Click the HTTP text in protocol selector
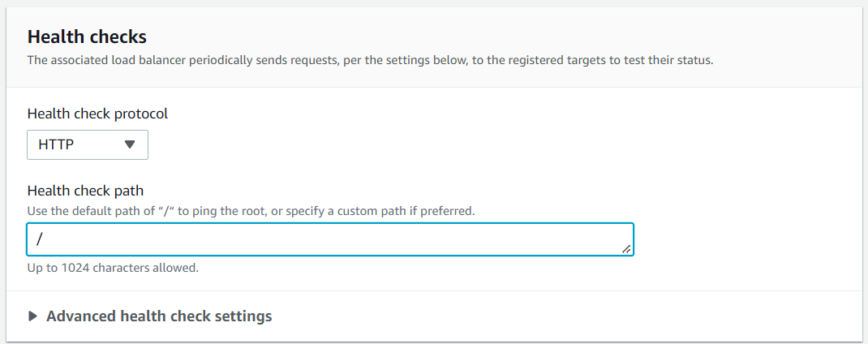 coord(56,145)
